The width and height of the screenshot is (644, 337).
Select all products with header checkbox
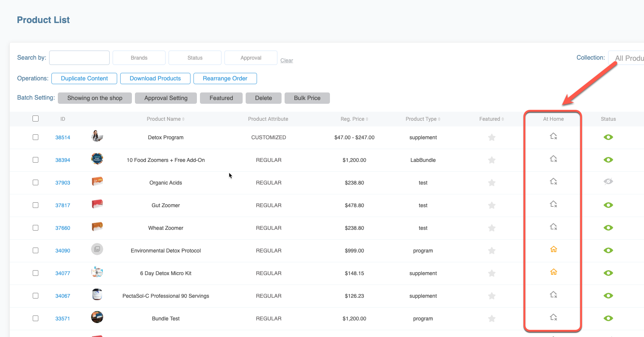(36, 118)
